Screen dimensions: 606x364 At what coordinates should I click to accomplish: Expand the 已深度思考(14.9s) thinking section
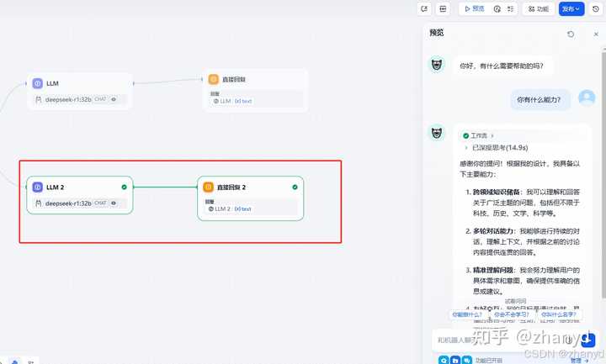pyautogui.click(x=497, y=147)
